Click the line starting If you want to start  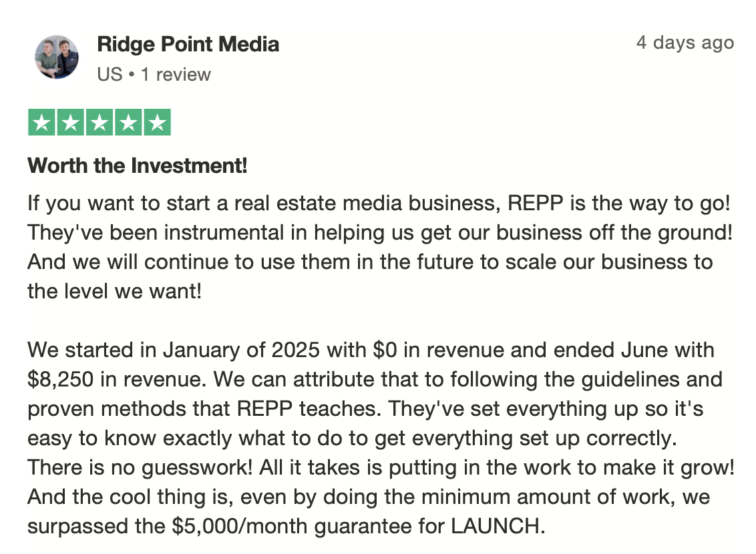(x=379, y=204)
